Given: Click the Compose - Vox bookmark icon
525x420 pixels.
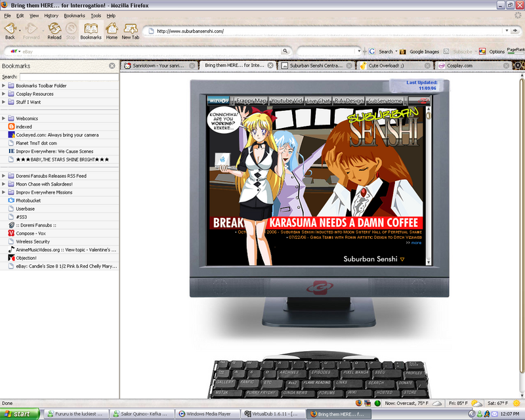Looking at the screenshot, I should [11, 233].
